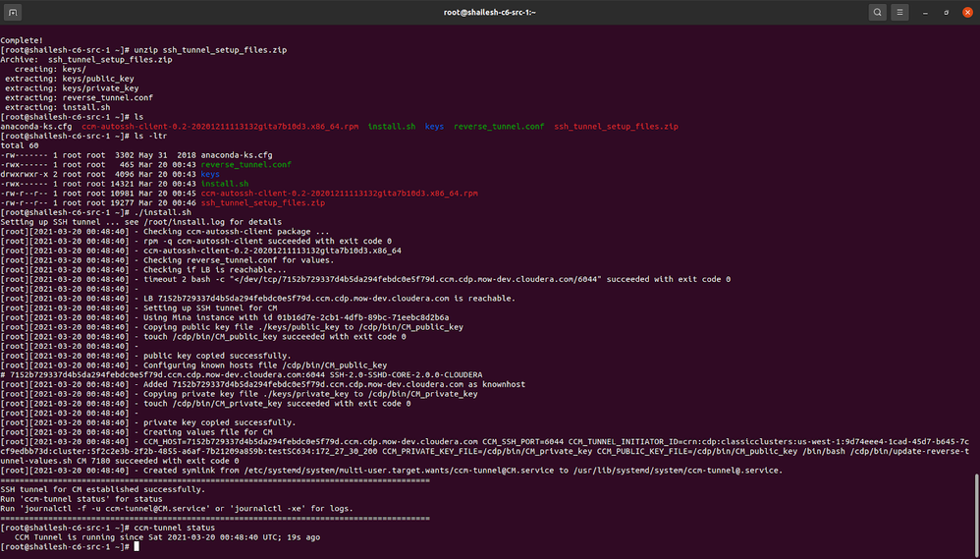
Task: Click the 'ls -ltr' command
Action: click(x=150, y=136)
